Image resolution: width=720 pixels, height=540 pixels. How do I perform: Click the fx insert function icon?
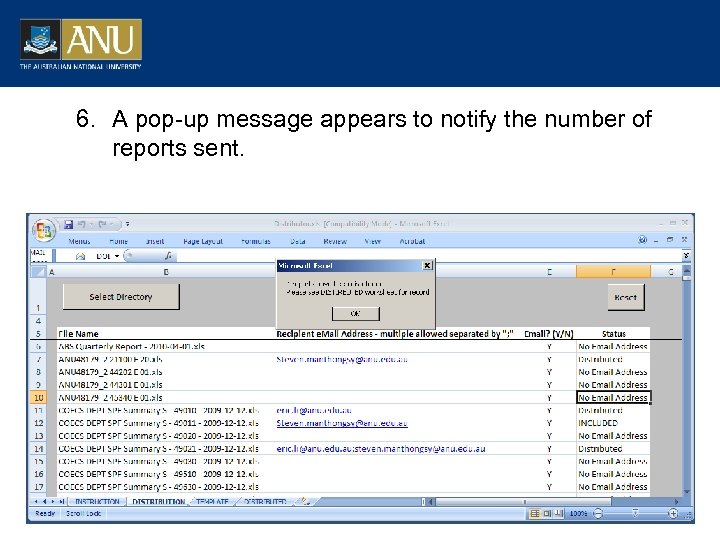(x=169, y=256)
